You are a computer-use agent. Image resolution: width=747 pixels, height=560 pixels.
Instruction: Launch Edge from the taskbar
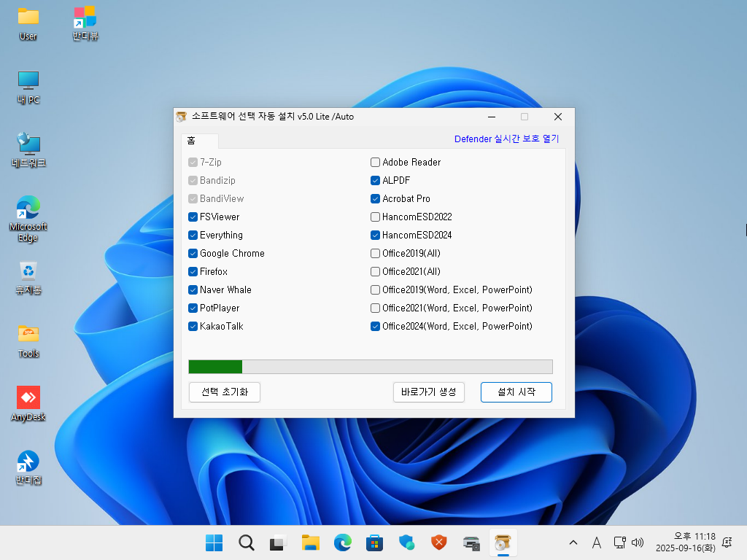tap(343, 542)
